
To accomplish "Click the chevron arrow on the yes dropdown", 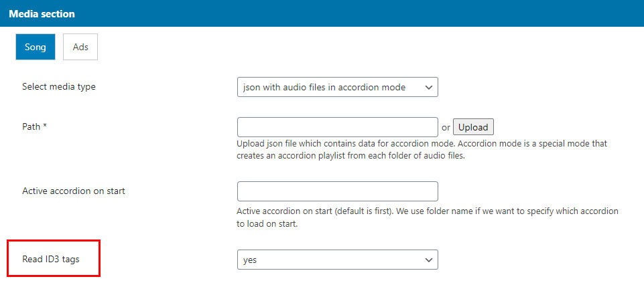I will point(429,260).
